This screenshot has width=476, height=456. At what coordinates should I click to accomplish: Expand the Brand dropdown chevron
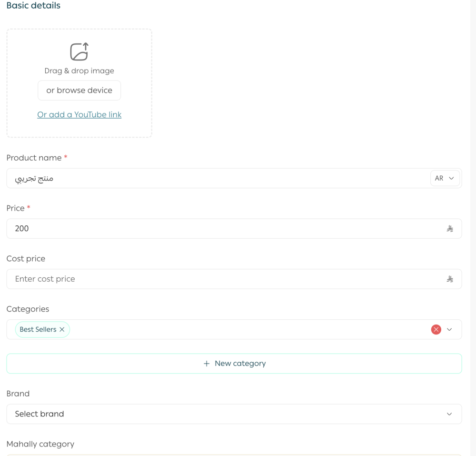tap(449, 414)
